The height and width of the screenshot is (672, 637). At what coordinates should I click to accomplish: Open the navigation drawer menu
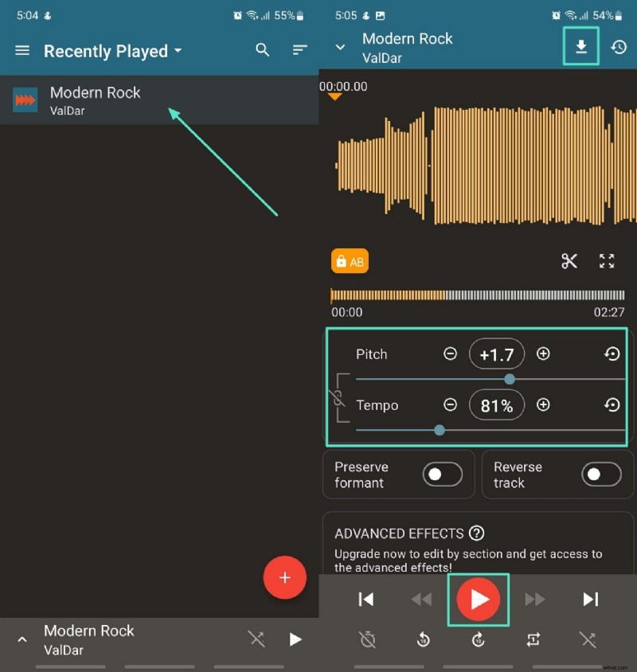point(21,50)
